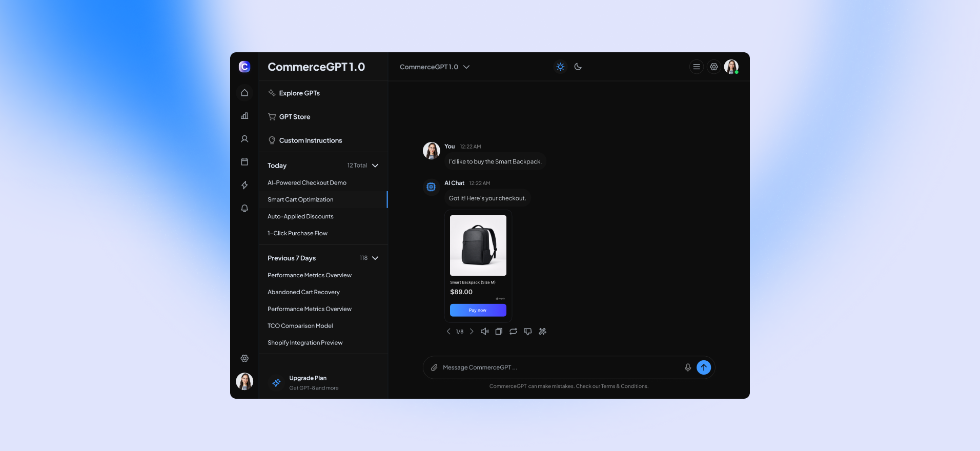Open the hamburger menu icon in header
This screenshot has width=980, height=451.
pos(697,67)
